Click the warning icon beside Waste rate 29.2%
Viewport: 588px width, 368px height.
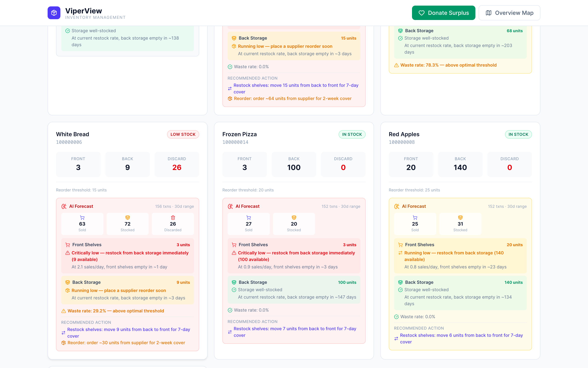(64, 311)
